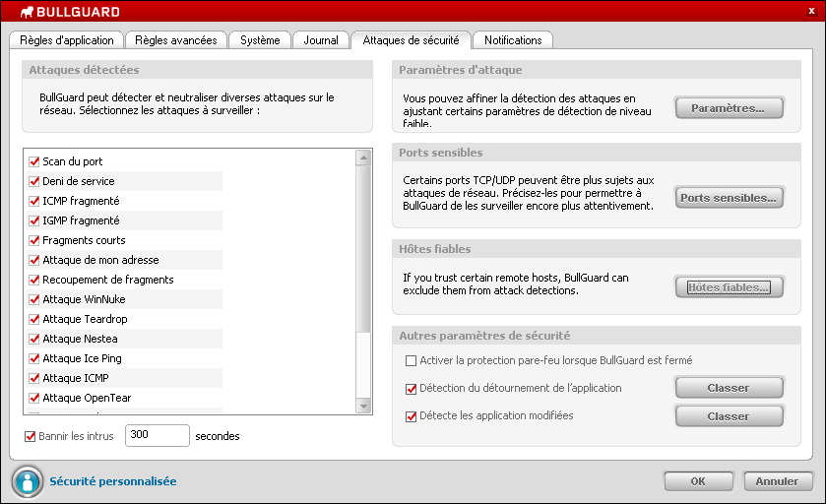Screen dimensions: 826x504
Task: Toggle Attaque Ice Ping checkbox
Action: (x=34, y=358)
